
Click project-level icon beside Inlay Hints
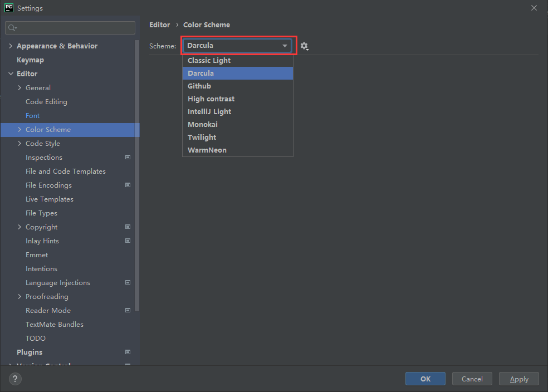128,241
